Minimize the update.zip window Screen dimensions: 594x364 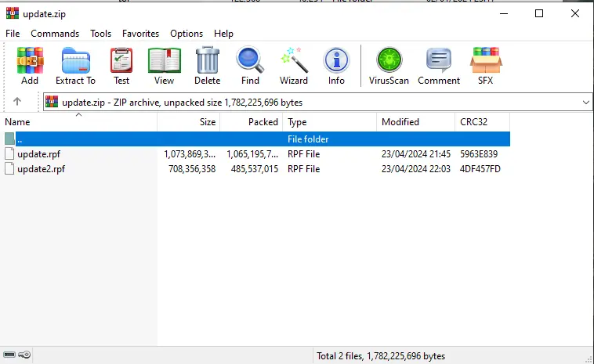coord(504,13)
